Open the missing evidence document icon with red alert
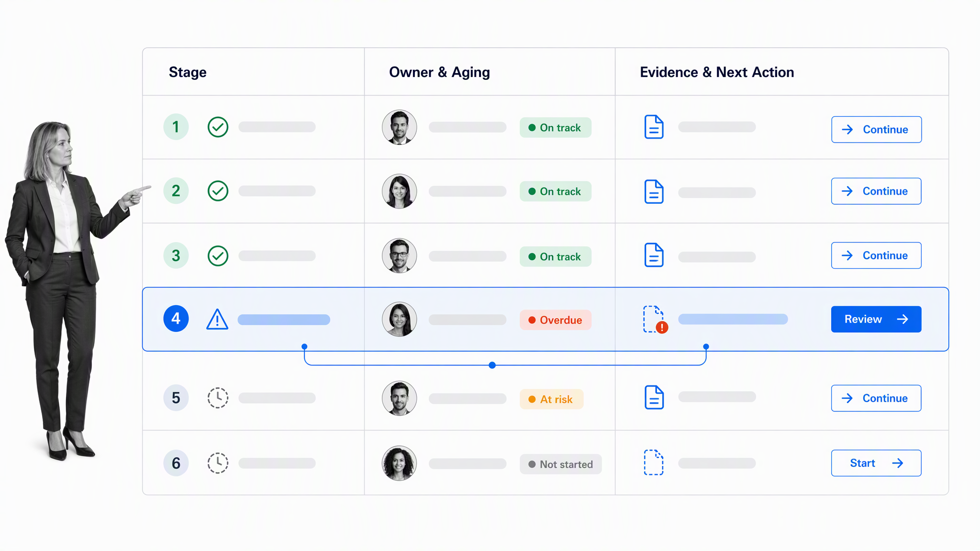Viewport: 980px width, 551px height. [x=655, y=320]
